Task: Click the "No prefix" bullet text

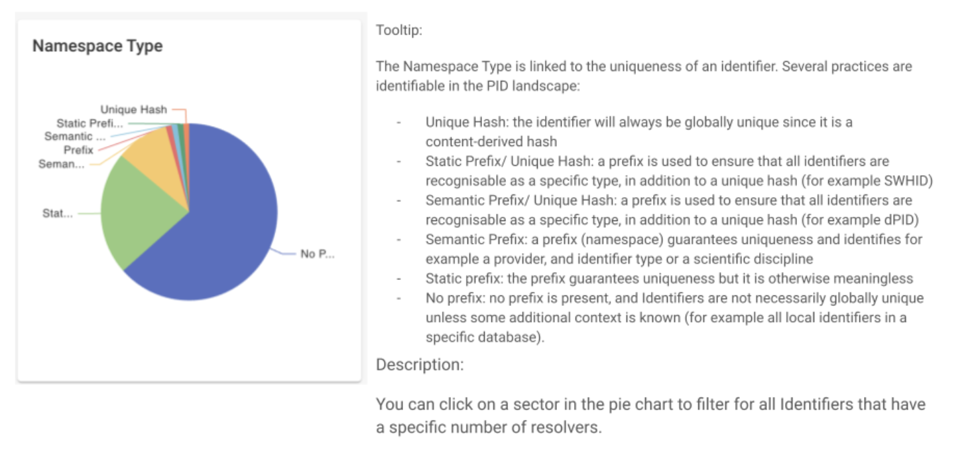Action: (x=674, y=317)
